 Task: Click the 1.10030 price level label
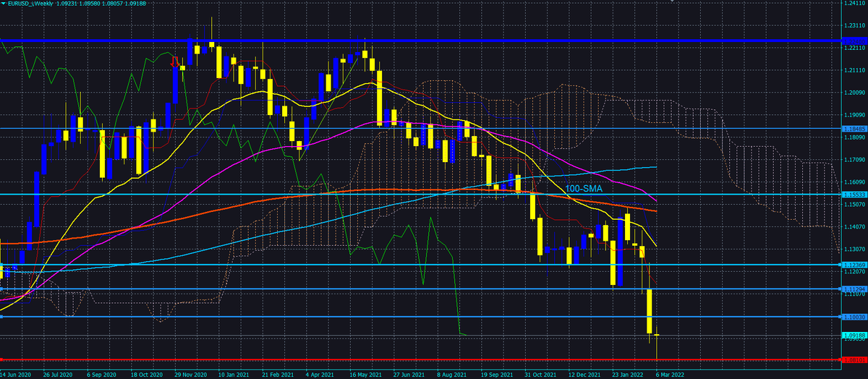(854, 317)
